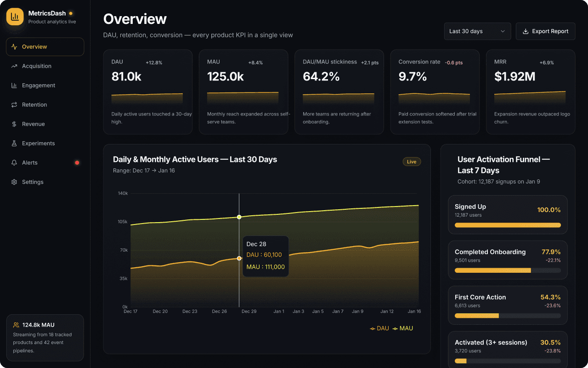
Task: Open the Revenue section
Action: (x=45, y=124)
